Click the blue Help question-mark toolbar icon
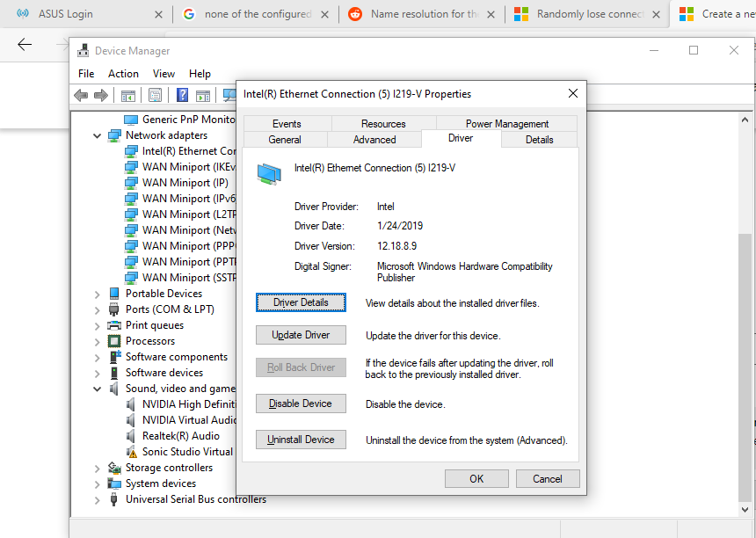 pyautogui.click(x=182, y=95)
